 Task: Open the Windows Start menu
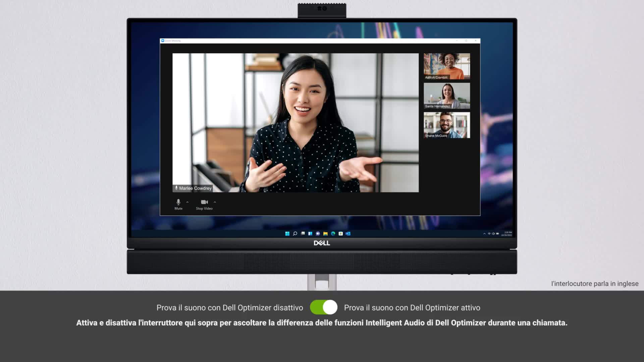(287, 234)
